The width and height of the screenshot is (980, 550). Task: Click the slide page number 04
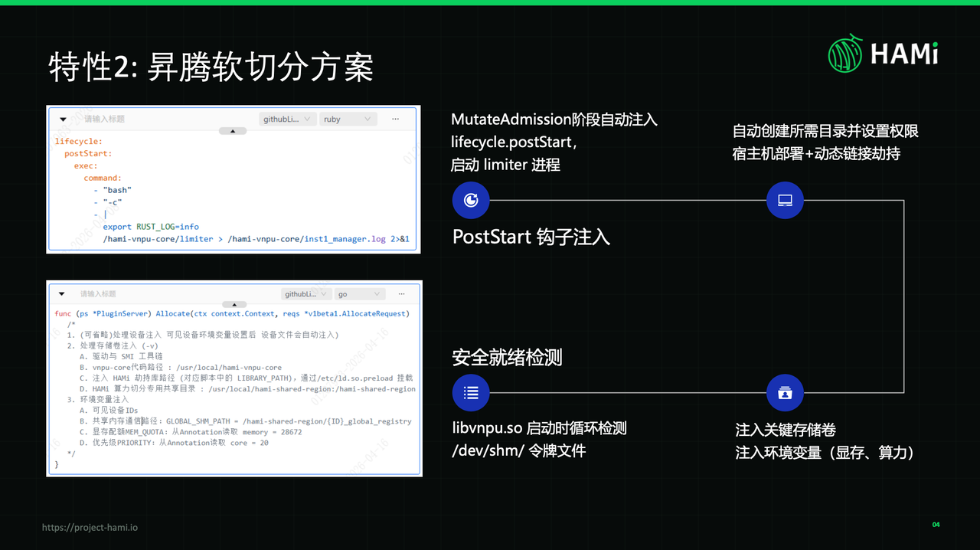[x=936, y=525]
